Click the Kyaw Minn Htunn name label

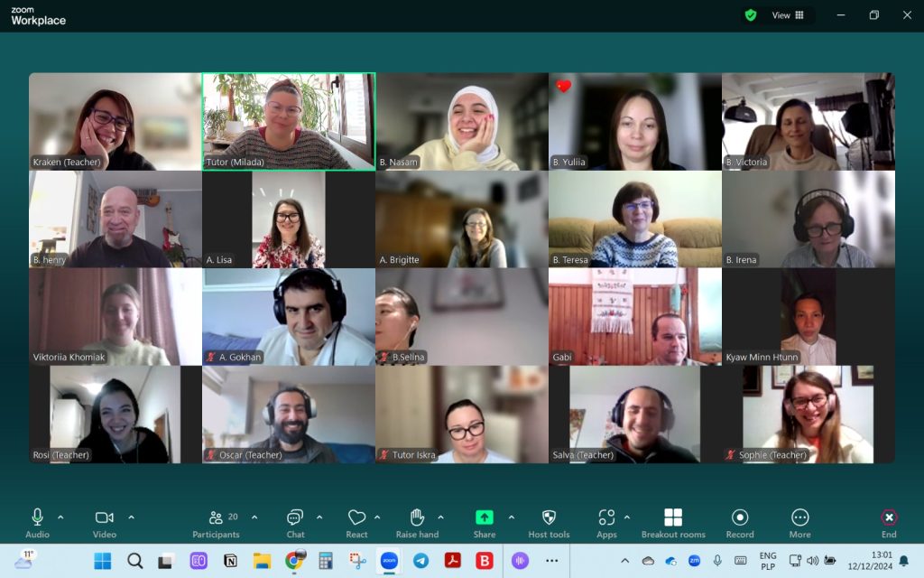pos(762,357)
